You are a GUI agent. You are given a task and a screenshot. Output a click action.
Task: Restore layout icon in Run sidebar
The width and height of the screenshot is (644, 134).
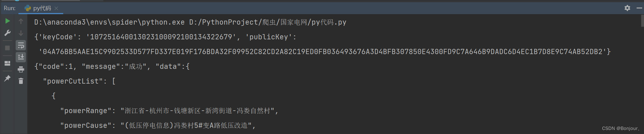point(8,63)
